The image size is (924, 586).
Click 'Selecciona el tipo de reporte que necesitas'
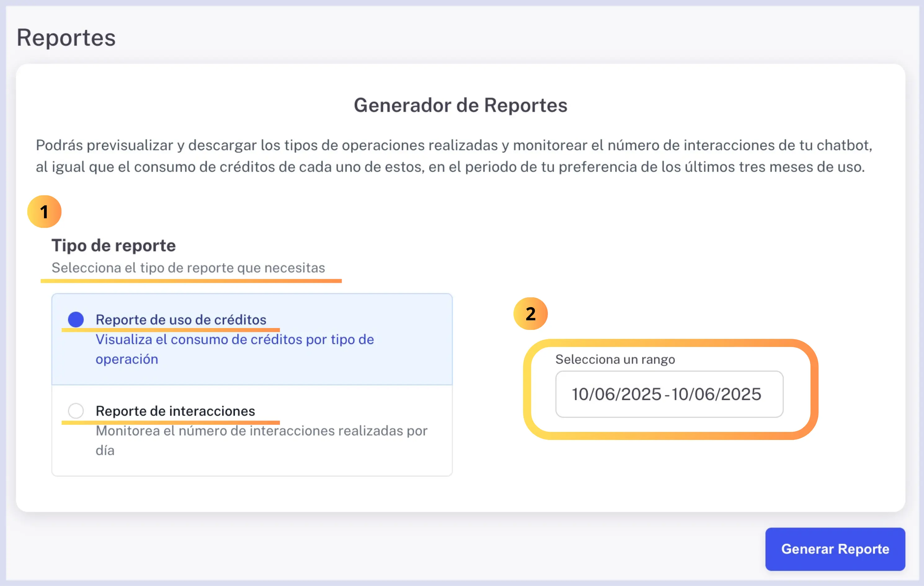(x=189, y=268)
